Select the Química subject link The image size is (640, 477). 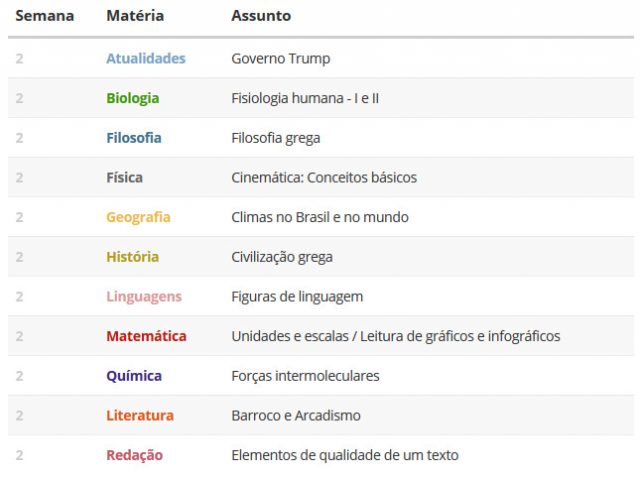click(x=134, y=376)
